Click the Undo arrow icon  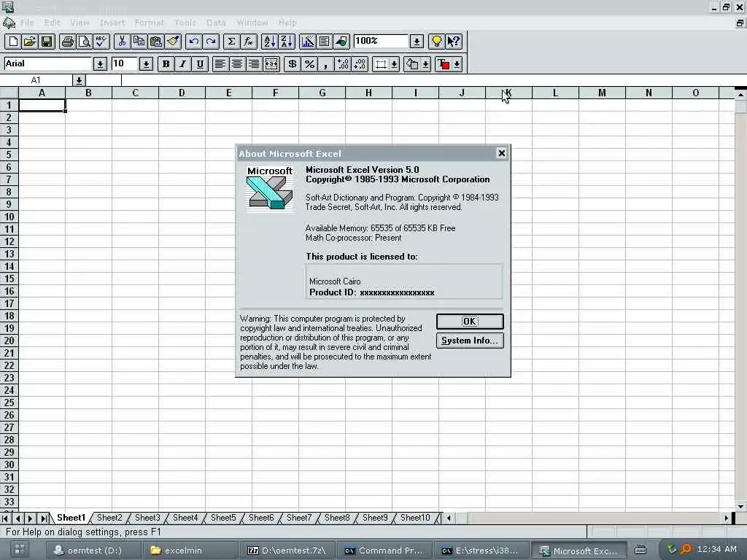194,42
